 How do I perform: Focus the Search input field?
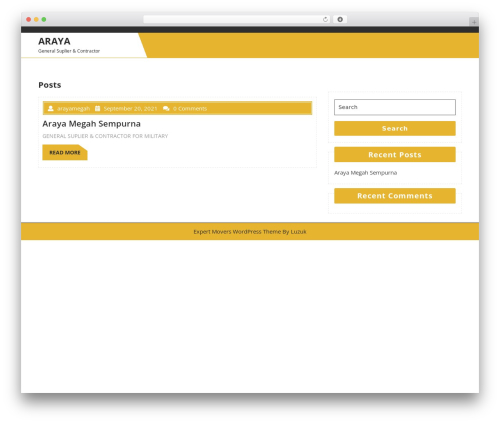(395, 107)
